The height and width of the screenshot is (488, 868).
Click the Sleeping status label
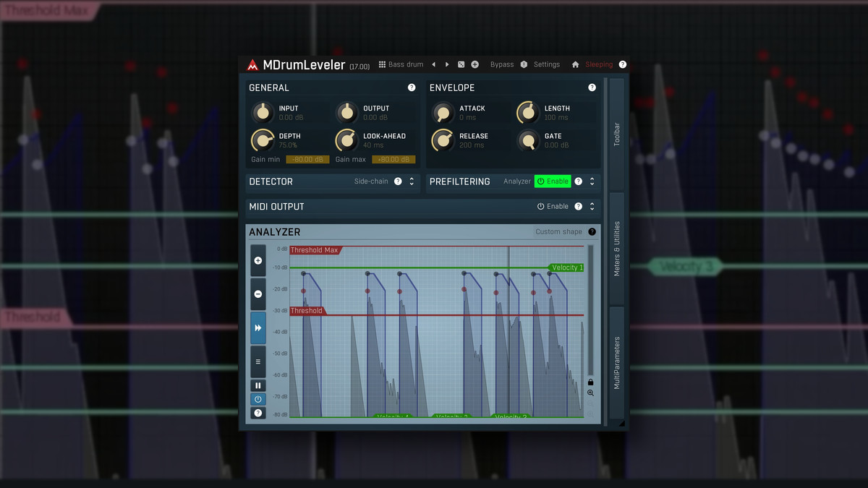599,64
